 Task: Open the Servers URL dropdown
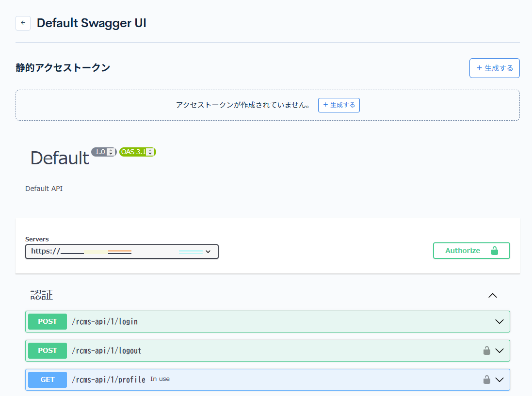(x=122, y=252)
